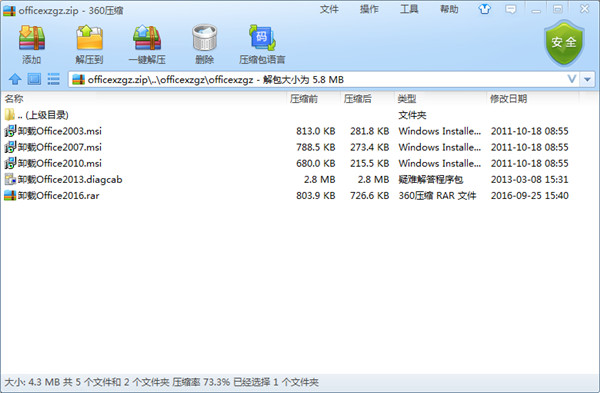Click the 680.0 KB size value
600x393 pixels.
tap(316, 163)
